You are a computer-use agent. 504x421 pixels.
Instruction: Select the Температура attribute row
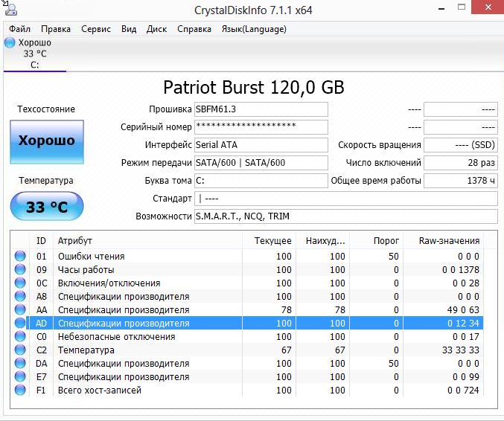[x=247, y=350]
